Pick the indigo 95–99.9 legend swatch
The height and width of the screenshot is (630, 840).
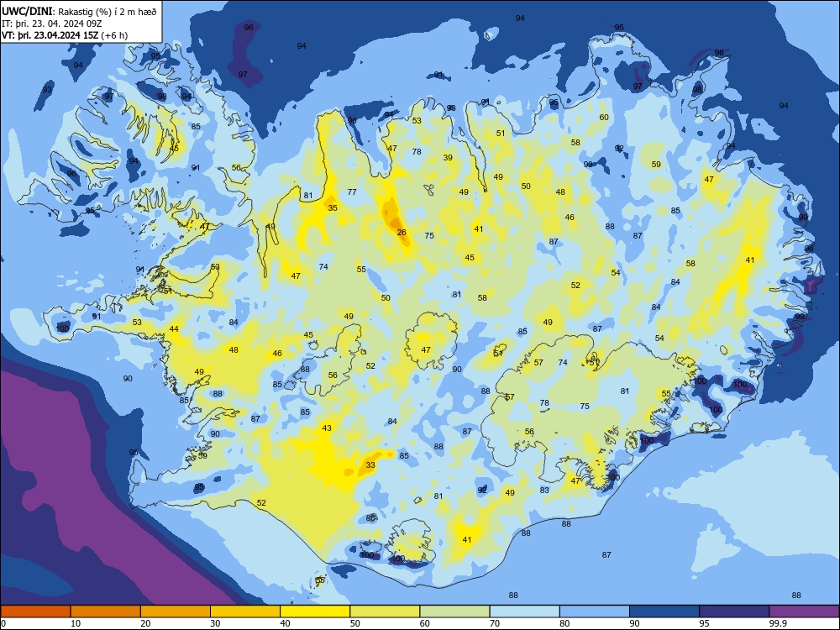coord(734,612)
